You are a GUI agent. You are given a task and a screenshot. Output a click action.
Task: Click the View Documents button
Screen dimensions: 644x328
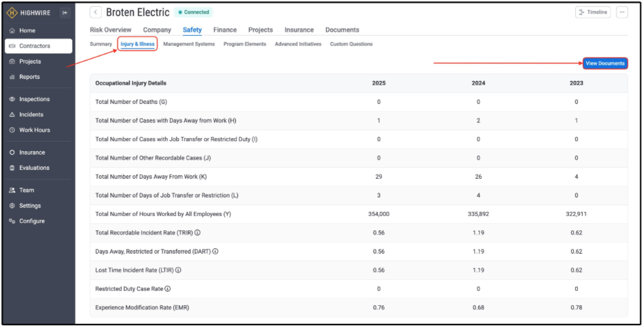click(605, 63)
